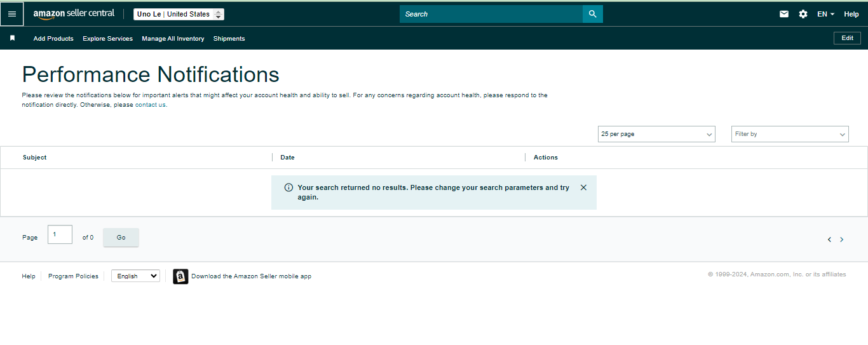
Task: Open the footer Help link
Action: (29, 276)
